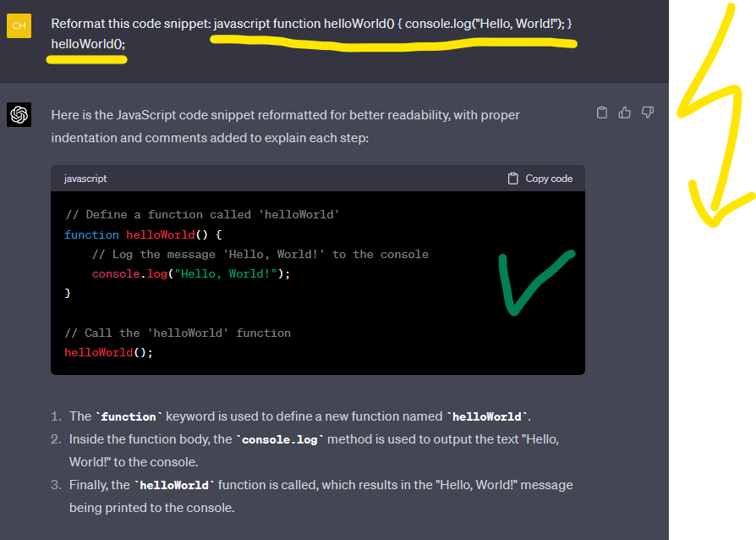This screenshot has height=540, width=756.
Task: Click the highlighted helloWorld(); text
Action: [86, 41]
